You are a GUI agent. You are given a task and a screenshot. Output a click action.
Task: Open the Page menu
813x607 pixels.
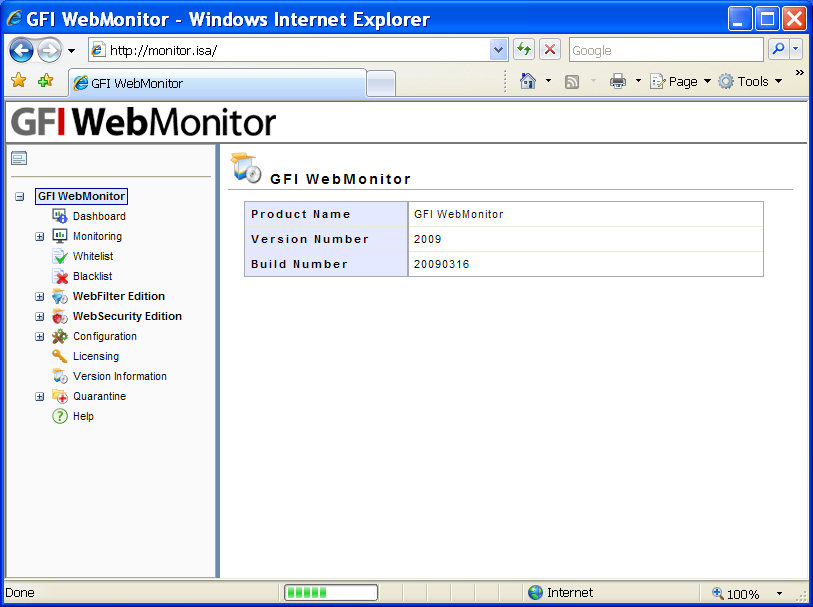click(x=680, y=81)
